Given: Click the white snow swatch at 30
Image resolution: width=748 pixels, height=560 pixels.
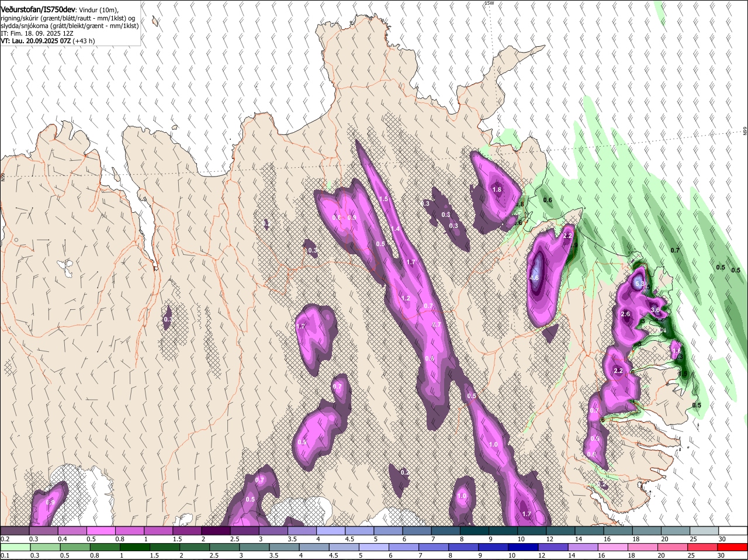Looking at the screenshot, I should point(733,531).
